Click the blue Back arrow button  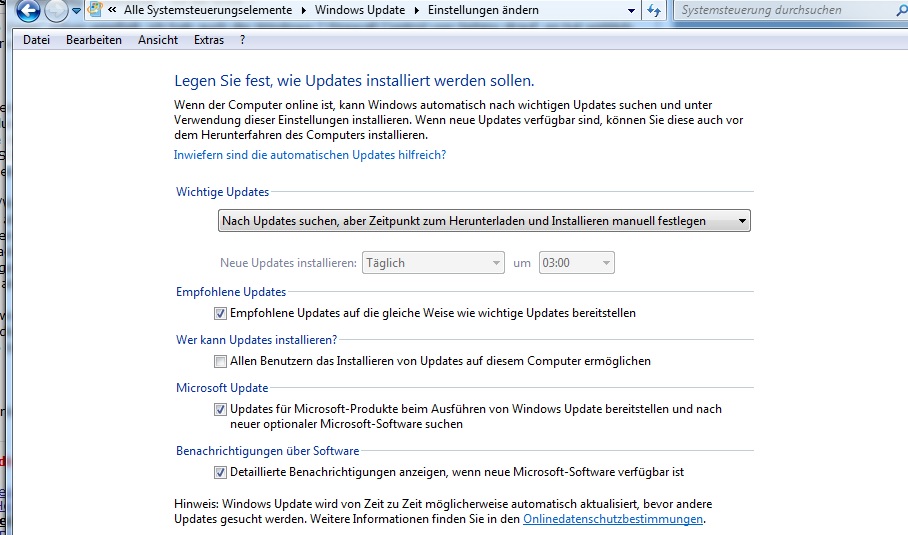point(28,10)
